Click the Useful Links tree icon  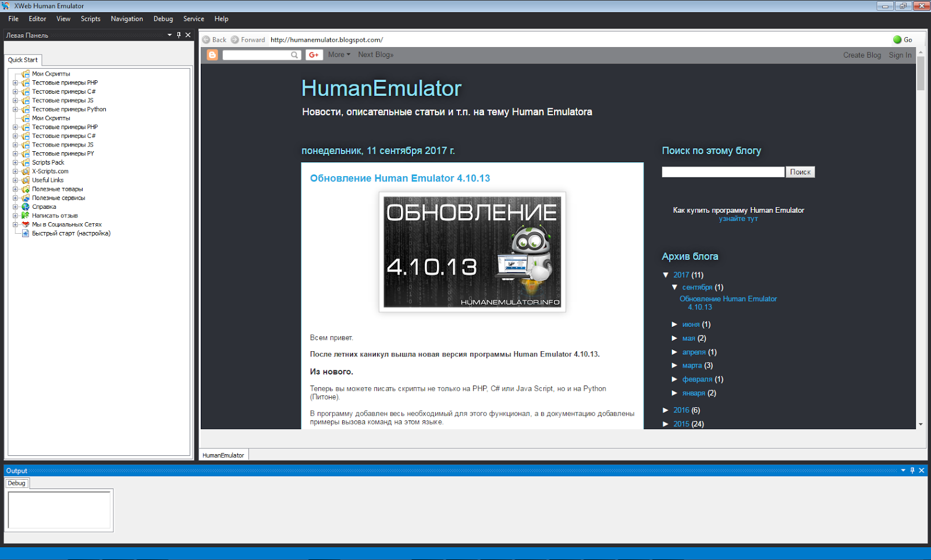(26, 180)
